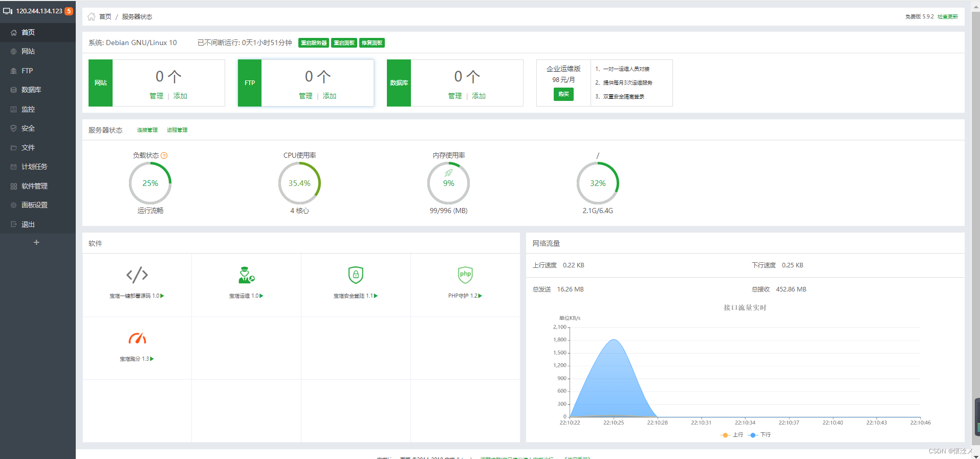Open the 软件管理 software management sidebar item
This screenshot has width=980, height=459.
click(38, 186)
